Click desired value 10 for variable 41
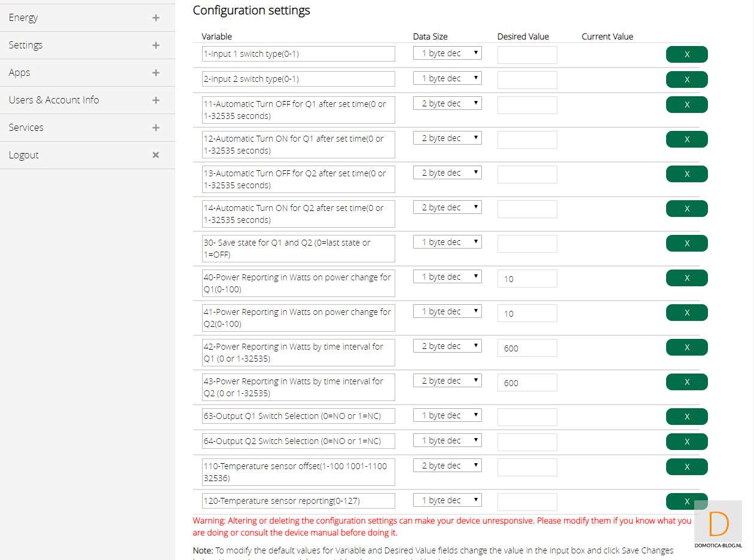754x560 pixels. coord(527,313)
